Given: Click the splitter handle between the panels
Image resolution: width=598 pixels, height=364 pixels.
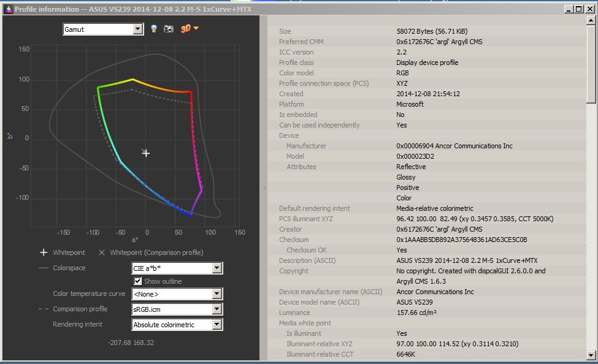Looking at the screenshot, I should 264,188.
